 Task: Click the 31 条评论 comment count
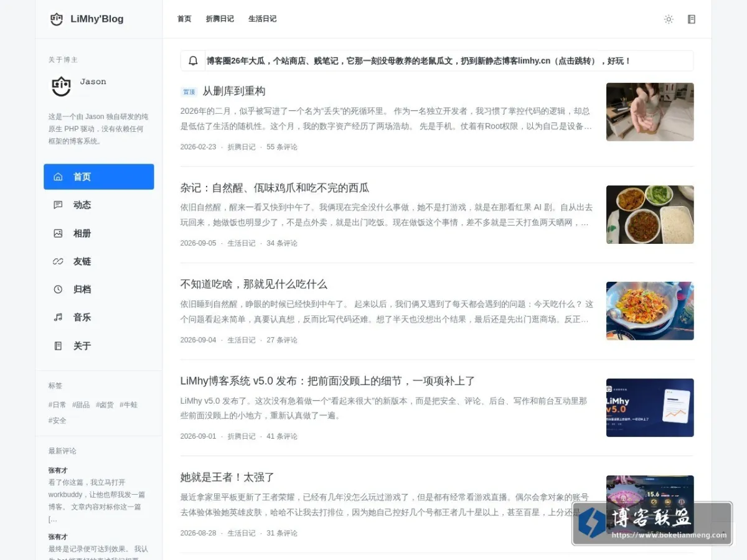tap(282, 533)
